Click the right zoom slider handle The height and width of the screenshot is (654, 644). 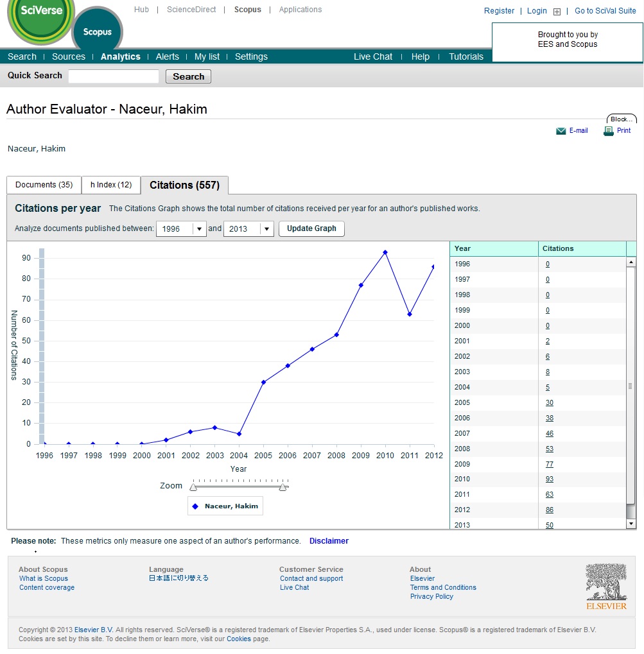pos(283,487)
